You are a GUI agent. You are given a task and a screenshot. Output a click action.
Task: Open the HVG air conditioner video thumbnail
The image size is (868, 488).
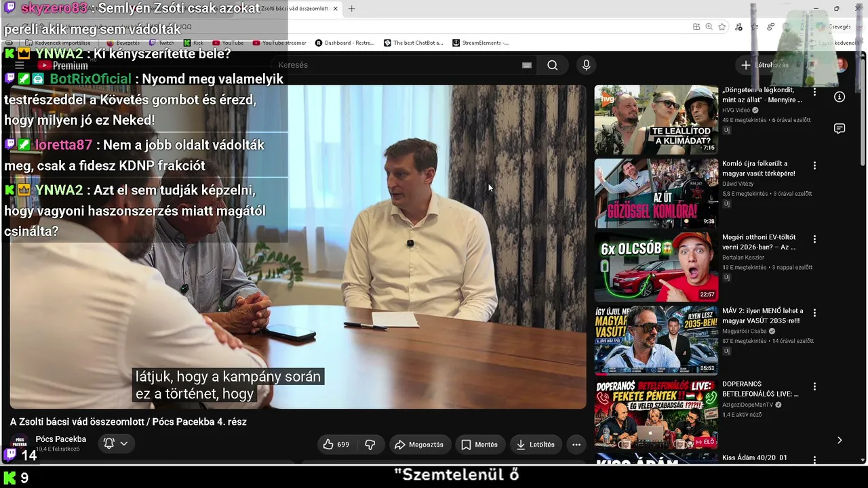656,120
